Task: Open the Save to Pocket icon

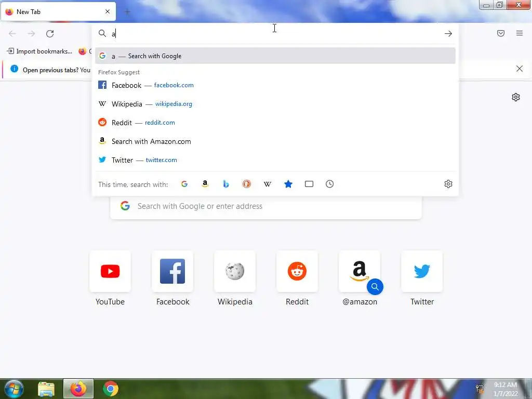Action: pos(501,33)
